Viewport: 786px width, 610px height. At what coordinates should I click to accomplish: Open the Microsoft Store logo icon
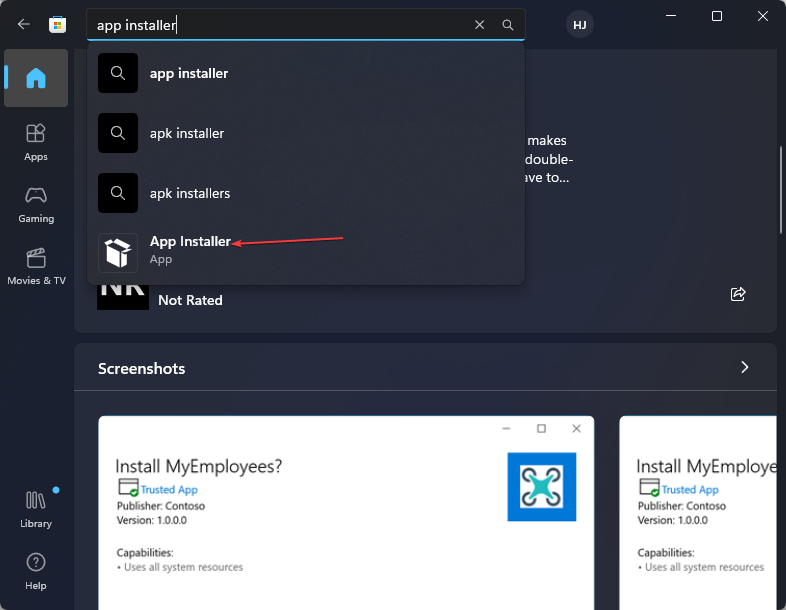[58, 25]
